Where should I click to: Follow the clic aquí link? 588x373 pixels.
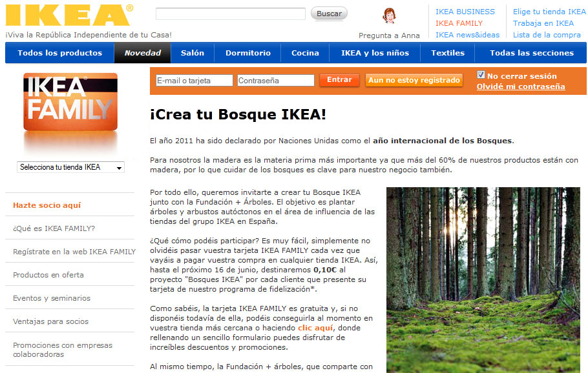tap(315, 328)
